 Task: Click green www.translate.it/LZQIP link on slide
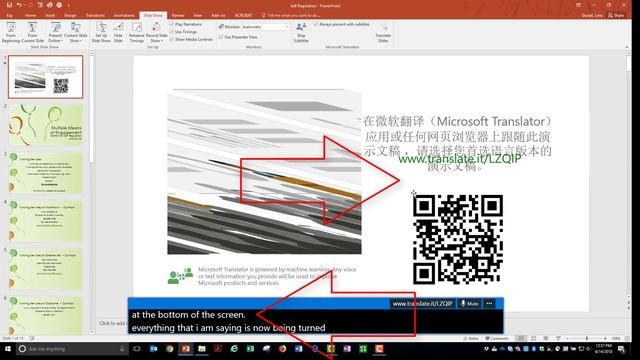(460, 159)
